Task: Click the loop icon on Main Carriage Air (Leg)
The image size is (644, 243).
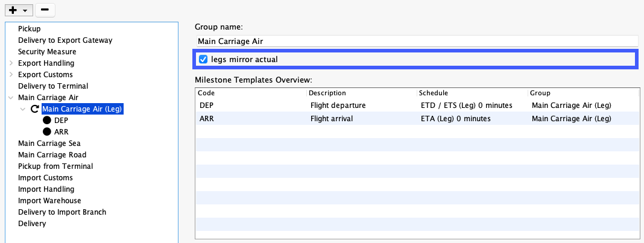Action: (x=36, y=109)
